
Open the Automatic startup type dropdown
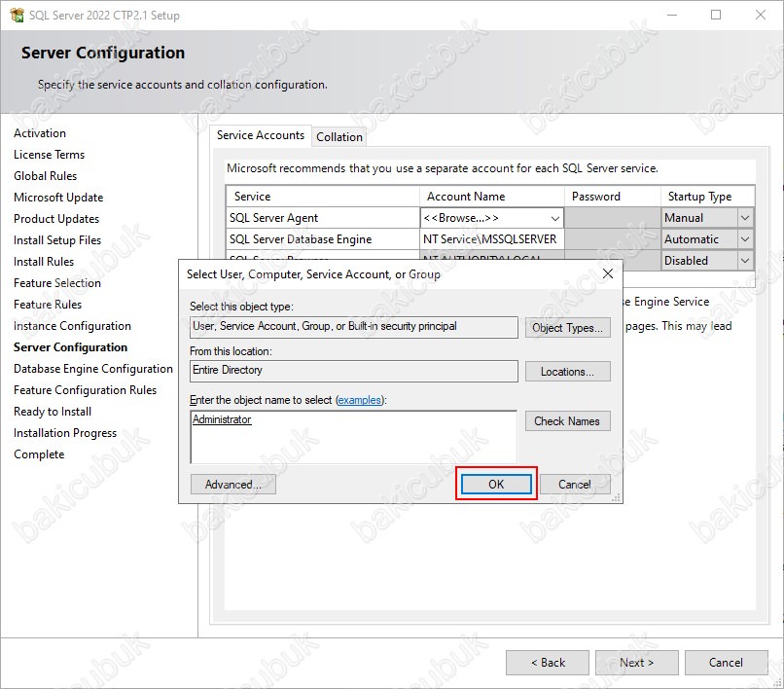click(x=744, y=239)
